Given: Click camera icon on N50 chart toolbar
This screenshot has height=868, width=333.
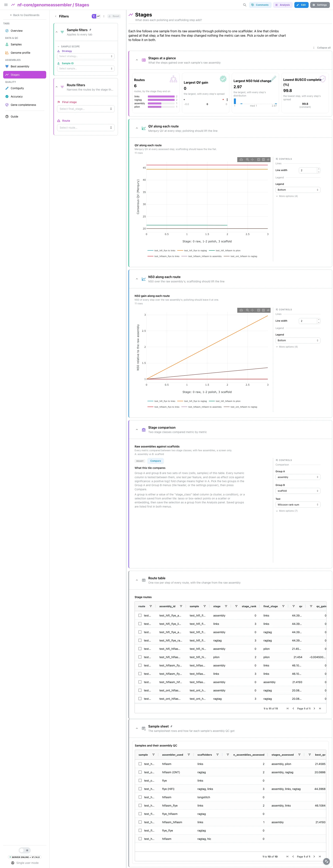Looking at the screenshot, I should pos(241,310).
